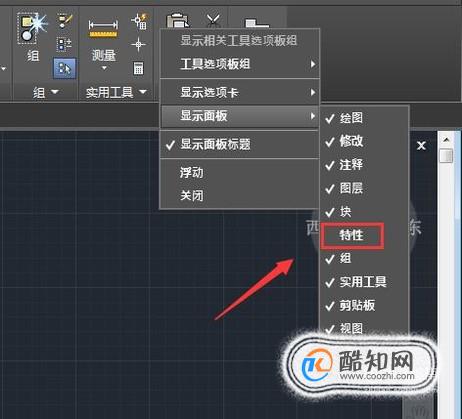Click the ID Point crosshair icon

tap(138, 44)
